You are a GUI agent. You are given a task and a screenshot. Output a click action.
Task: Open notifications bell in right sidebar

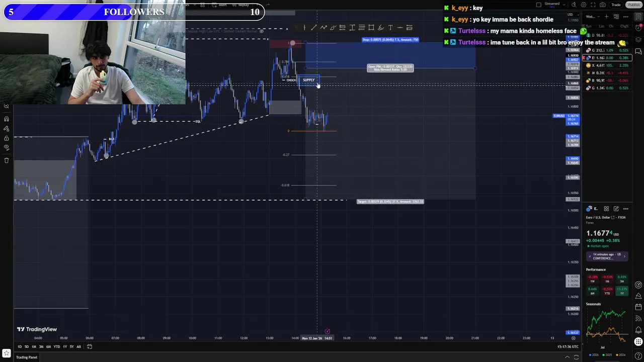(638, 330)
